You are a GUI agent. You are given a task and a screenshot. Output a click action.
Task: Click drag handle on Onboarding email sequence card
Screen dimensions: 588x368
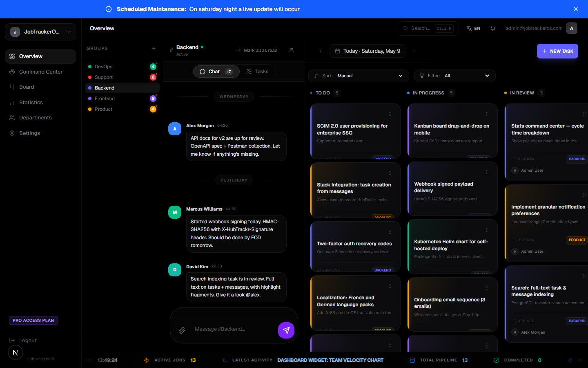coord(487,288)
